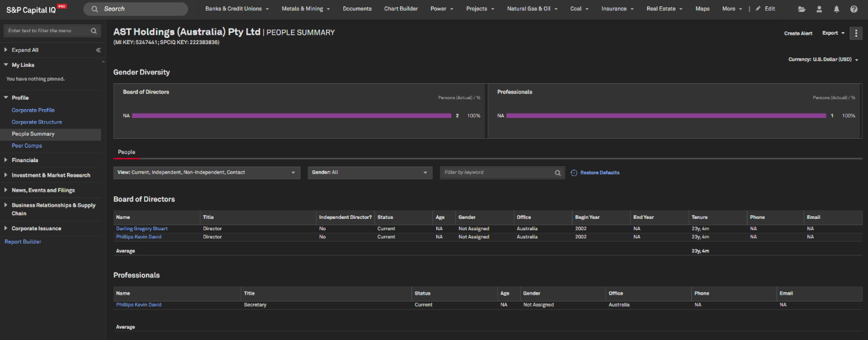Open the View filter dropdown
The height and width of the screenshot is (340, 868).
tap(206, 173)
